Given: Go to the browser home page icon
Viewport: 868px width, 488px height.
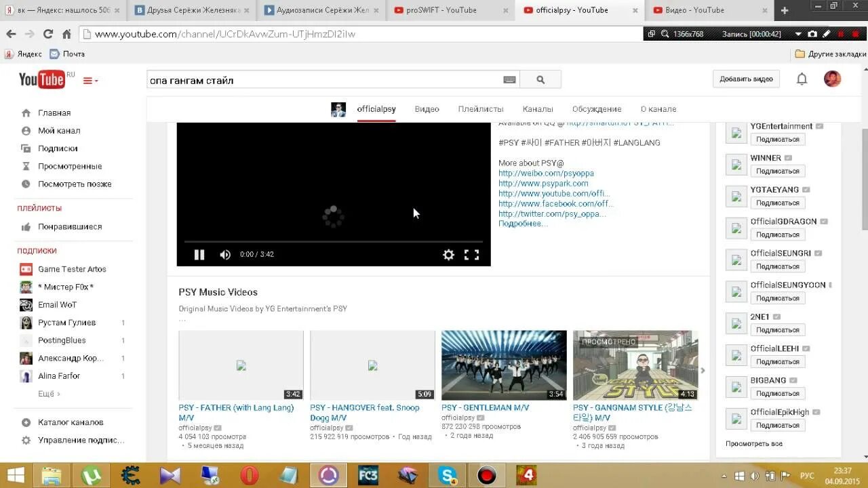Looking at the screenshot, I should pos(66,34).
